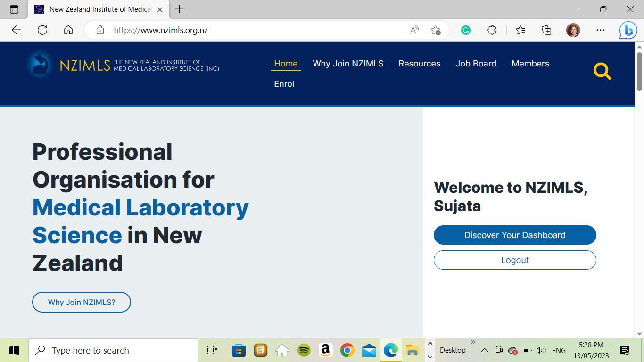The height and width of the screenshot is (362, 644).
Task: Open volume control in system tray
Action: point(541,350)
